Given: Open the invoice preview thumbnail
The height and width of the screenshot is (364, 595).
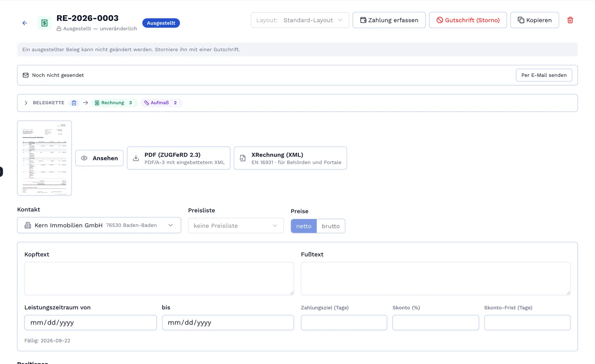Looking at the screenshot, I should coord(45,158).
